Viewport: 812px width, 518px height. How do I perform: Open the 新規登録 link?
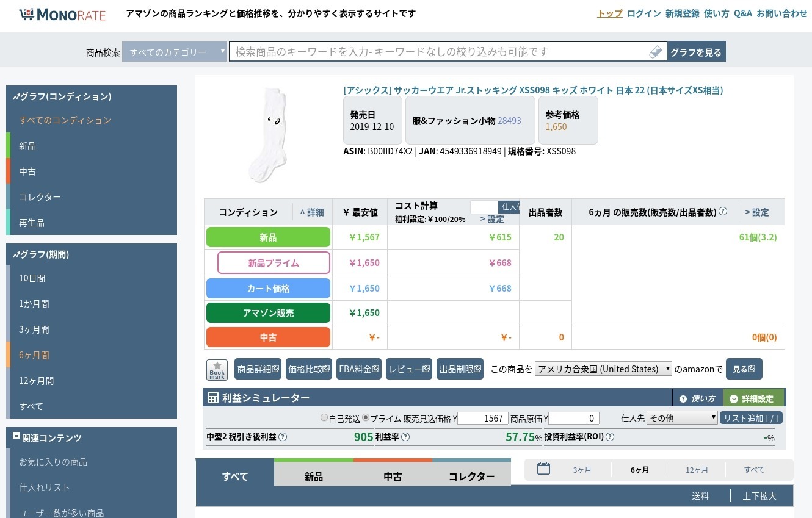click(683, 13)
